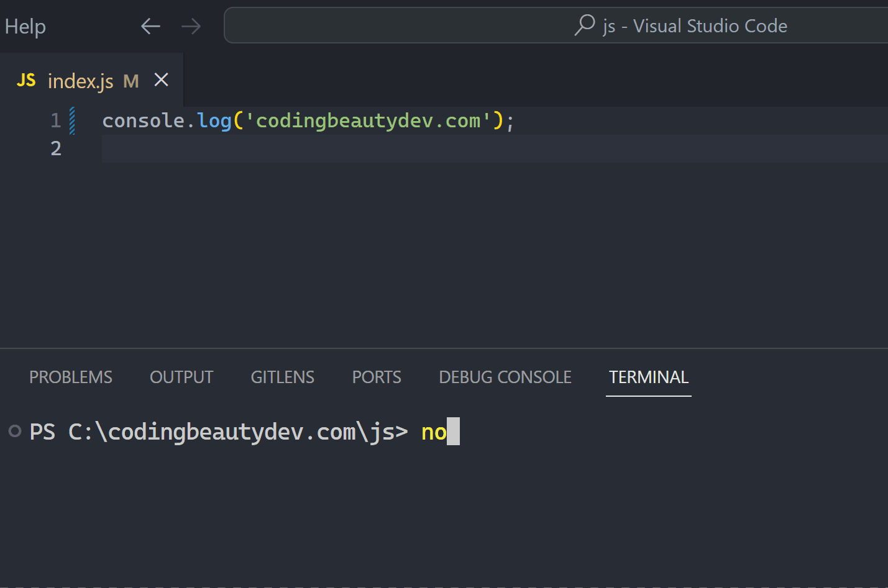Click the typed 'no' text in the terminal
The image size is (888, 588).
[434, 432]
